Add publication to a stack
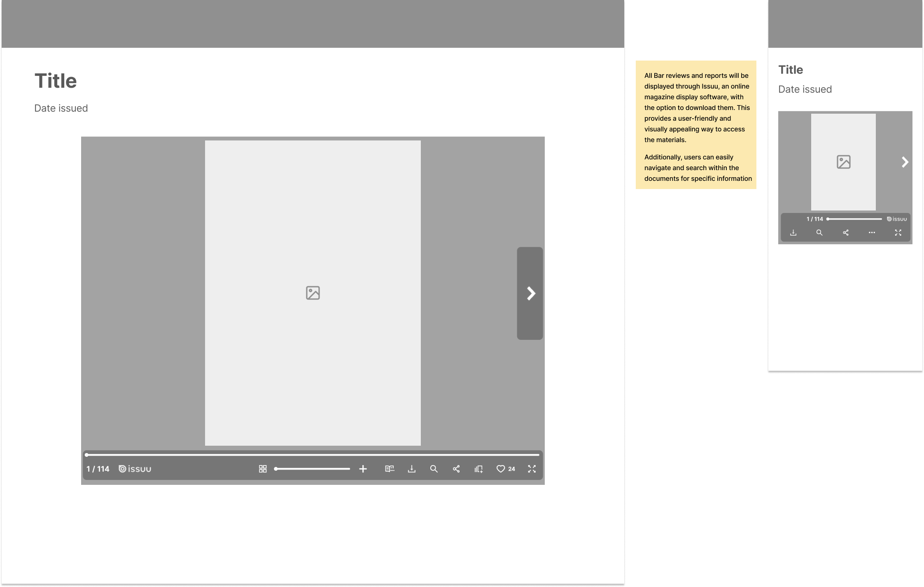 click(478, 469)
